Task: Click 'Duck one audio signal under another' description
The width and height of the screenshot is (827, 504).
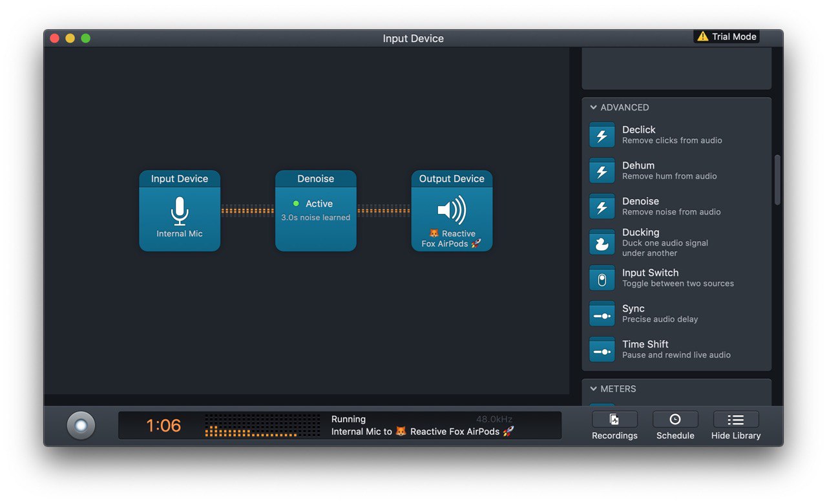Action: (665, 248)
